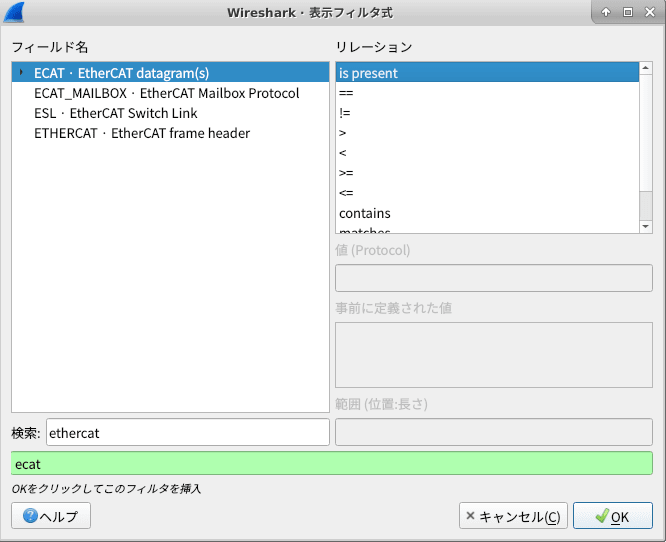Choose the 'is present' relation
Viewport: 666px width, 542px height.
click(487, 73)
